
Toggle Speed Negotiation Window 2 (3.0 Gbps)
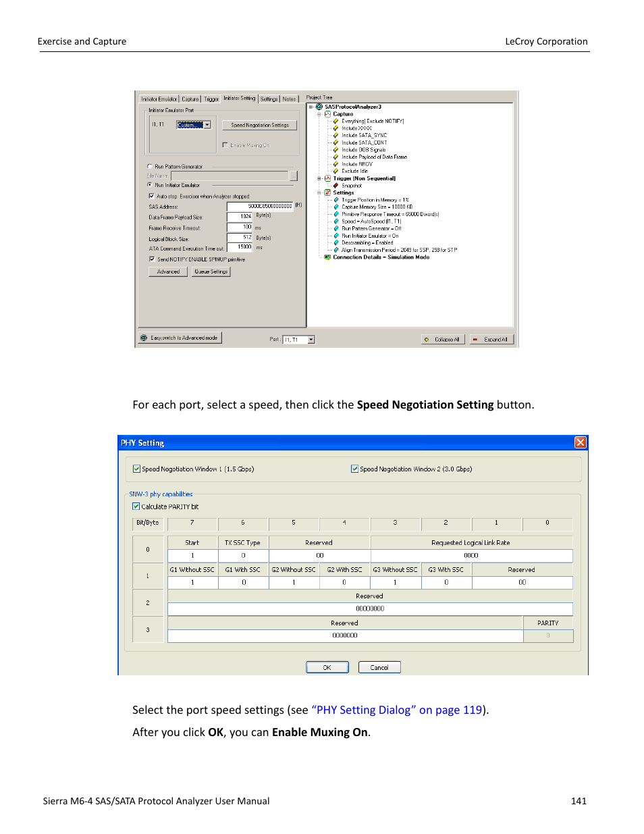pyautogui.click(x=354, y=469)
